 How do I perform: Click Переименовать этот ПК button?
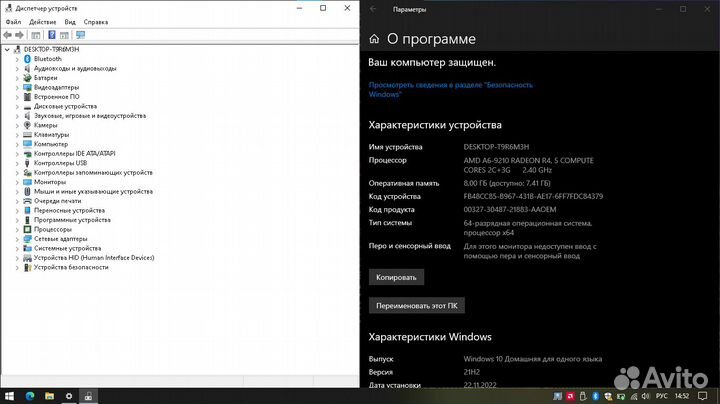[x=416, y=306]
